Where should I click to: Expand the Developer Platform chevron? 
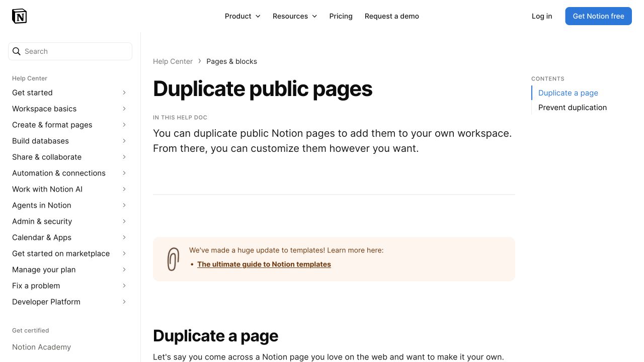coord(124,302)
